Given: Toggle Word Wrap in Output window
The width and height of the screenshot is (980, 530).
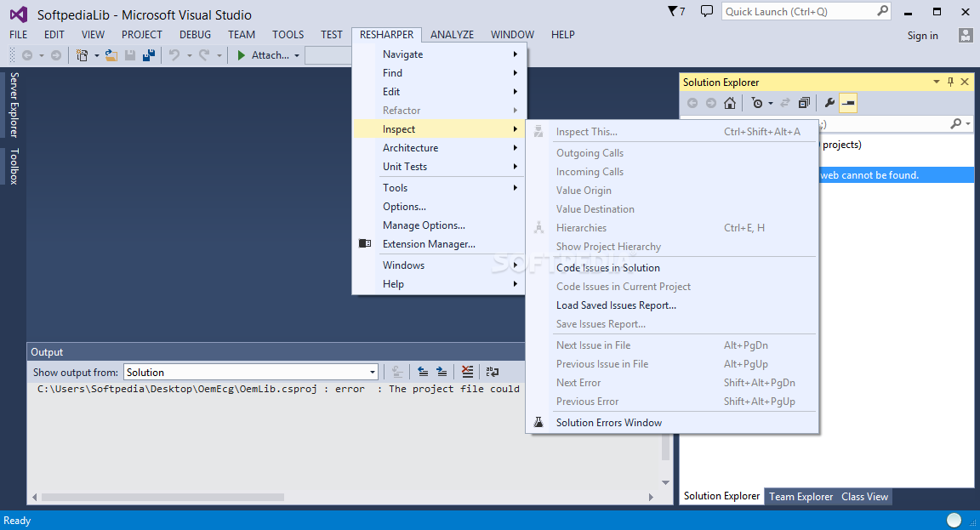Looking at the screenshot, I should pyautogui.click(x=493, y=373).
